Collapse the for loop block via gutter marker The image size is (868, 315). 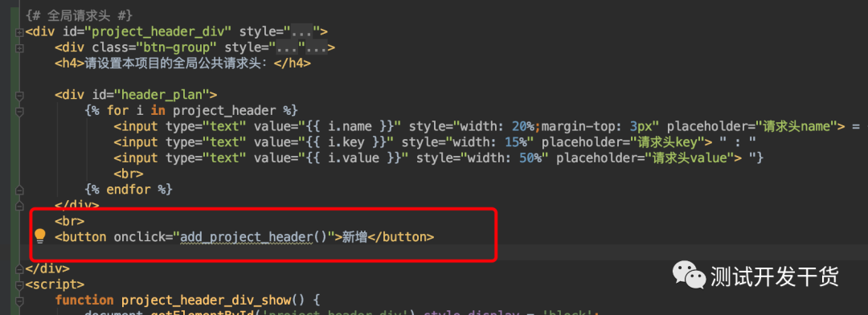(20, 111)
